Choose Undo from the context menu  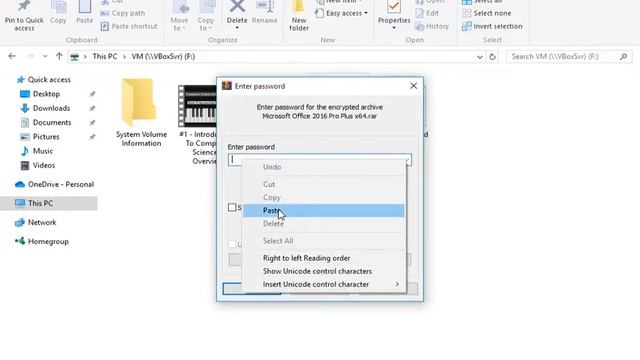click(x=324, y=167)
